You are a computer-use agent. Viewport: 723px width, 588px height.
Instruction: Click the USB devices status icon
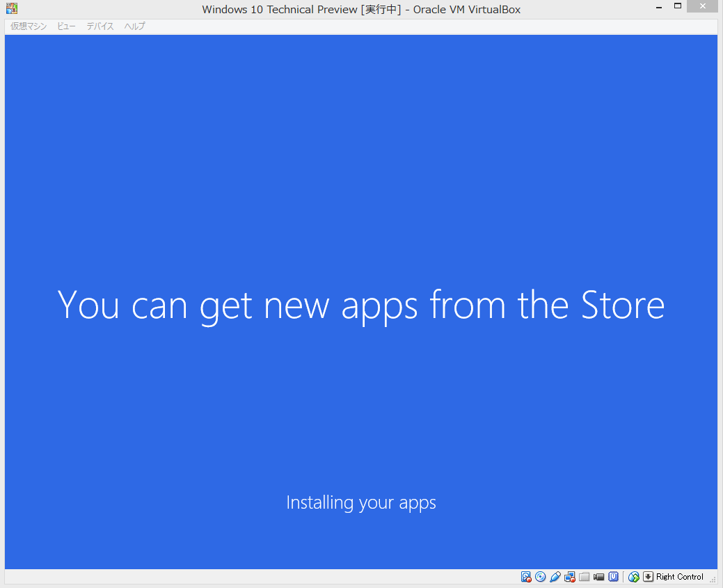[x=555, y=576]
